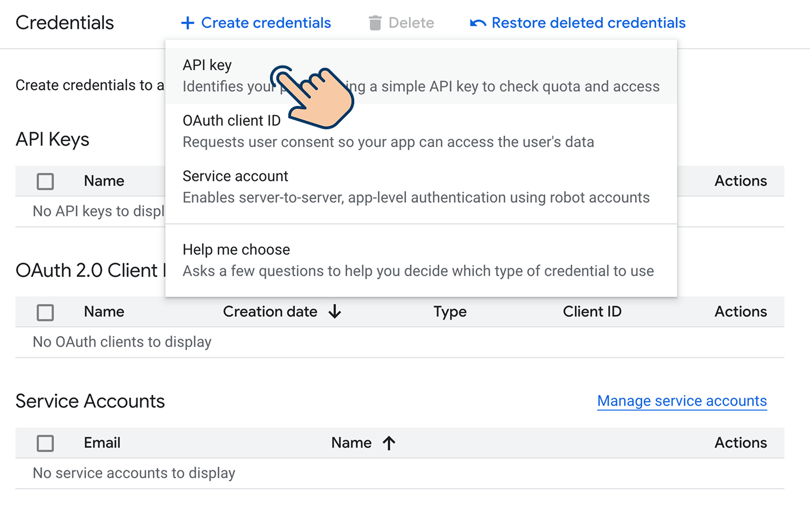Image resolution: width=810 pixels, height=532 pixels.
Task: Toggle the API Keys select-all checkbox
Action: coord(46,181)
